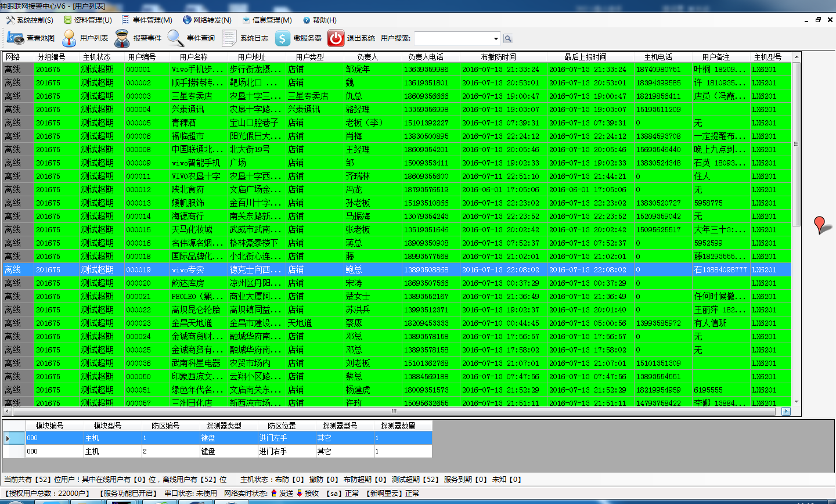Select user row 000005 青稞酒
The width and height of the screenshot is (836, 504).
click(x=397, y=123)
